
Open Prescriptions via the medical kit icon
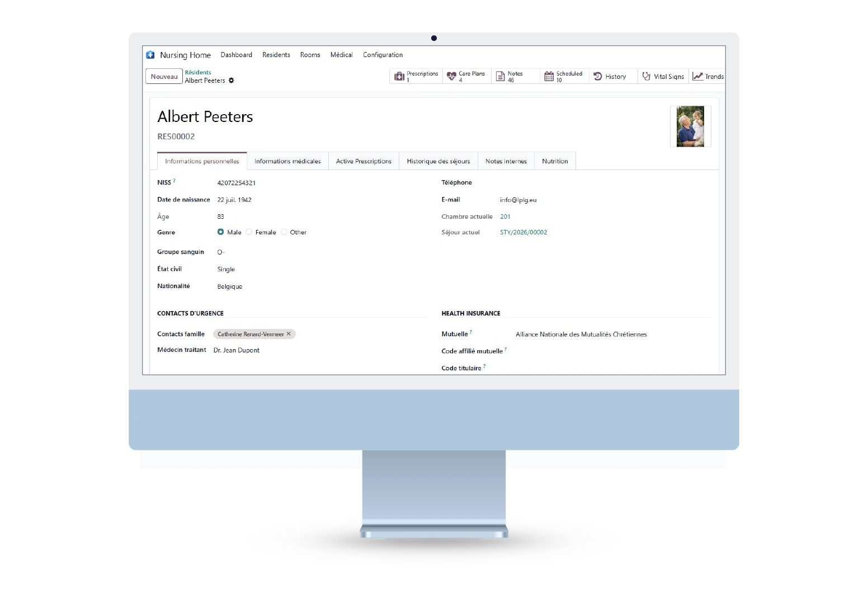399,77
